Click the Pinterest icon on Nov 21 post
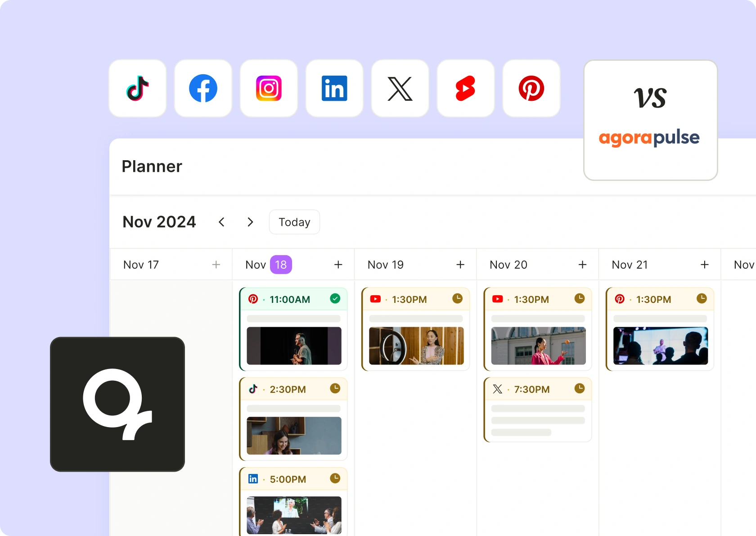This screenshot has width=756, height=536. pyautogui.click(x=620, y=299)
